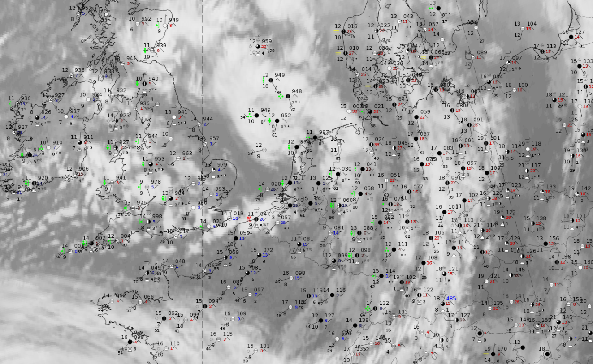
Task: Click yellow fog symbol beside pressure 010
Action: [338, 53]
